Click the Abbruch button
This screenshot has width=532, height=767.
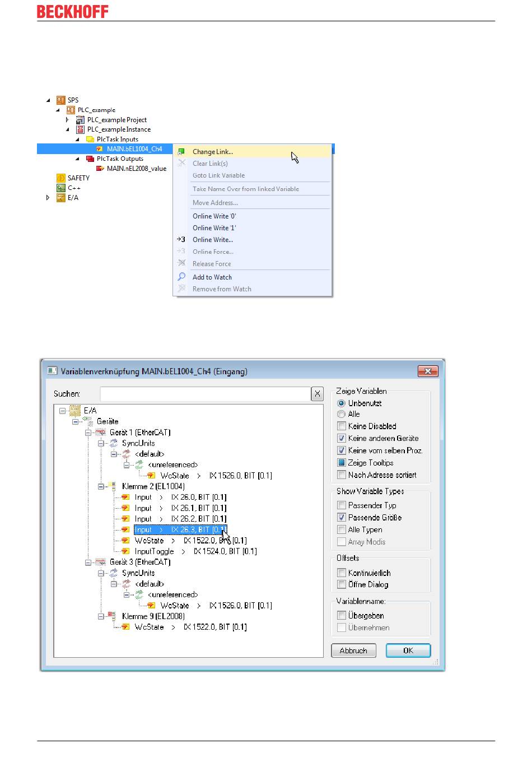click(353, 650)
